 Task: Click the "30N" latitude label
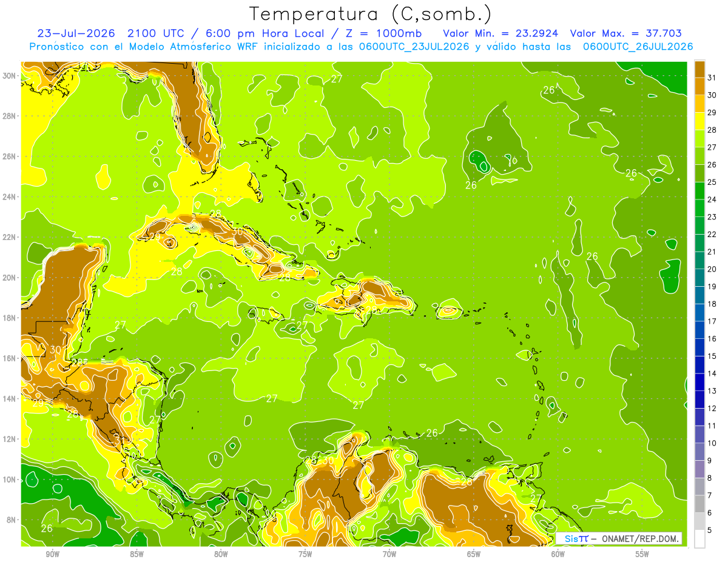click(x=10, y=76)
